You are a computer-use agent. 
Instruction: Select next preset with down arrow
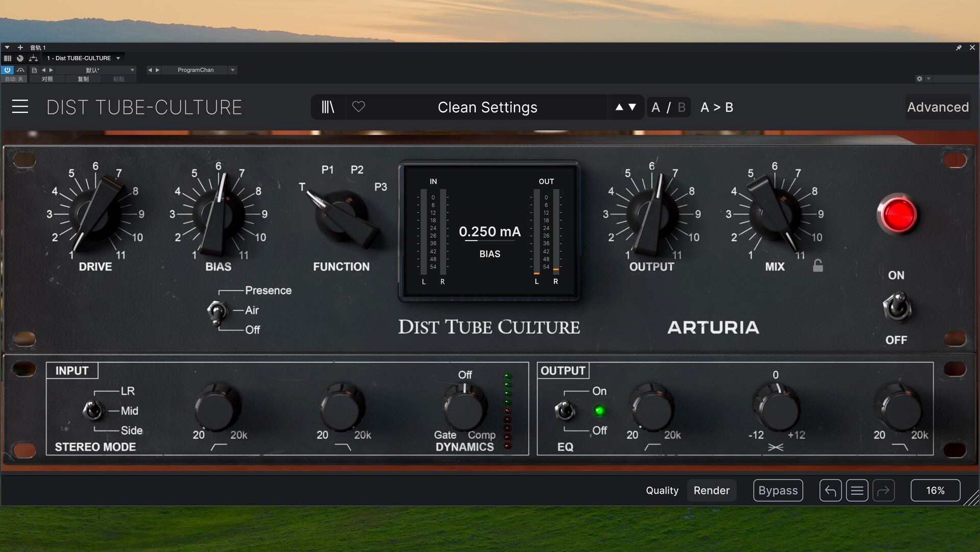click(632, 107)
